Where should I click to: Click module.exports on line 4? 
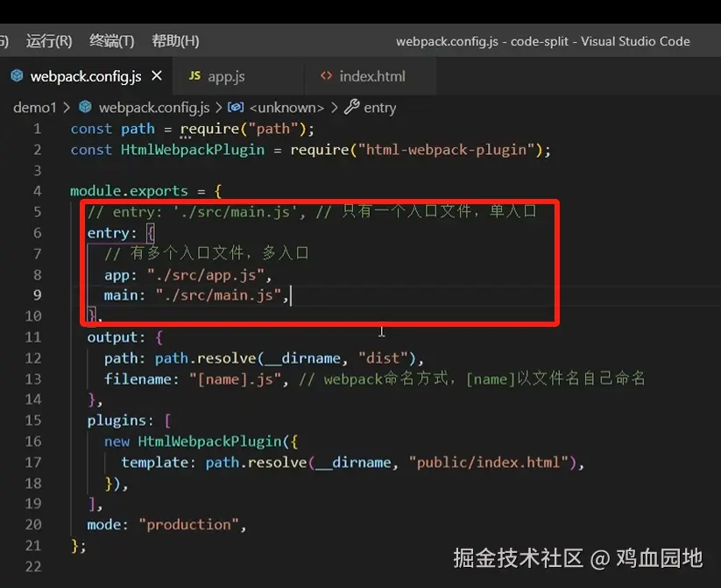129,191
